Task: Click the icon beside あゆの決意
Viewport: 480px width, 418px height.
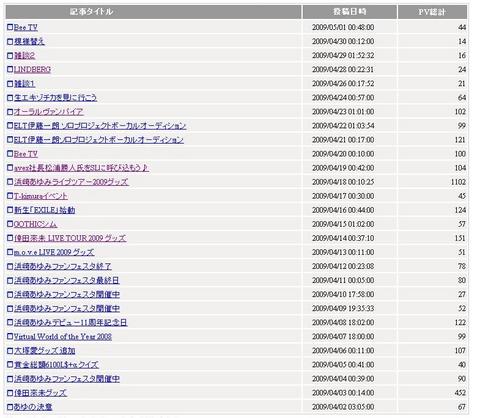Action: [10, 407]
